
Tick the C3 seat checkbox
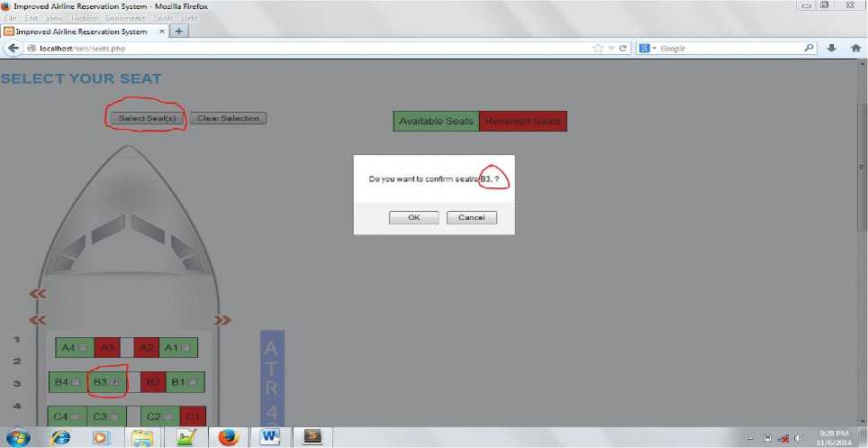113,416
